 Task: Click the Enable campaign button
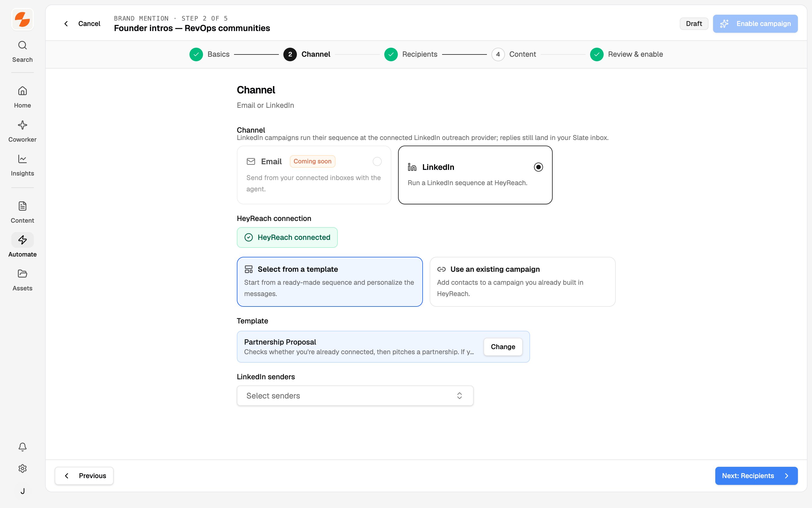tap(755, 23)
